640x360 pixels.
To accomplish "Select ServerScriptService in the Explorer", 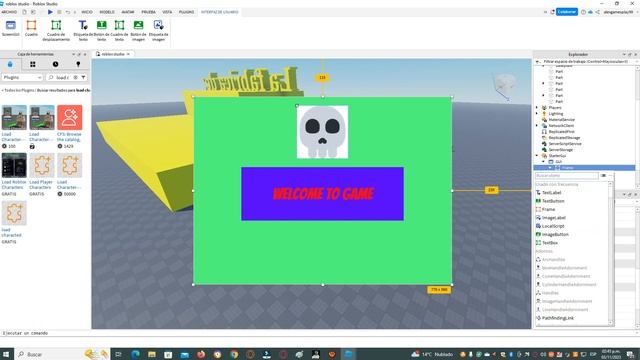I will tap(565, 144).
